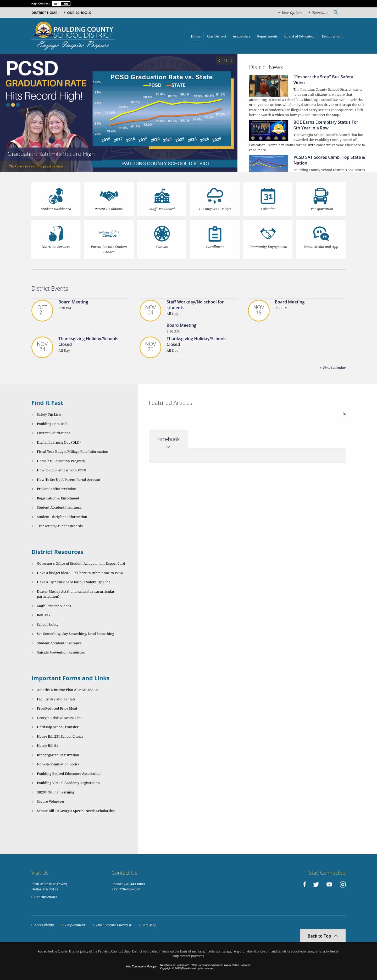Open the Secure Volunteer link

pos(51,801)
